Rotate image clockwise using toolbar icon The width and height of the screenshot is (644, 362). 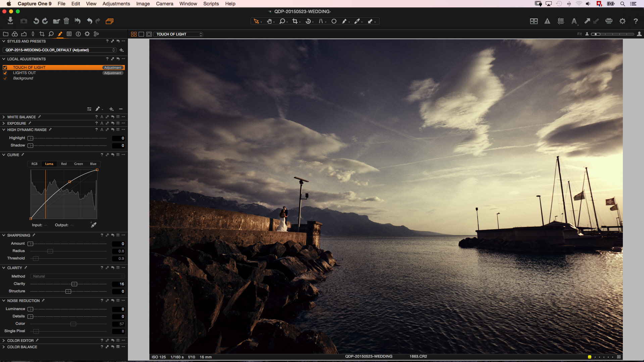click(45, 21)
